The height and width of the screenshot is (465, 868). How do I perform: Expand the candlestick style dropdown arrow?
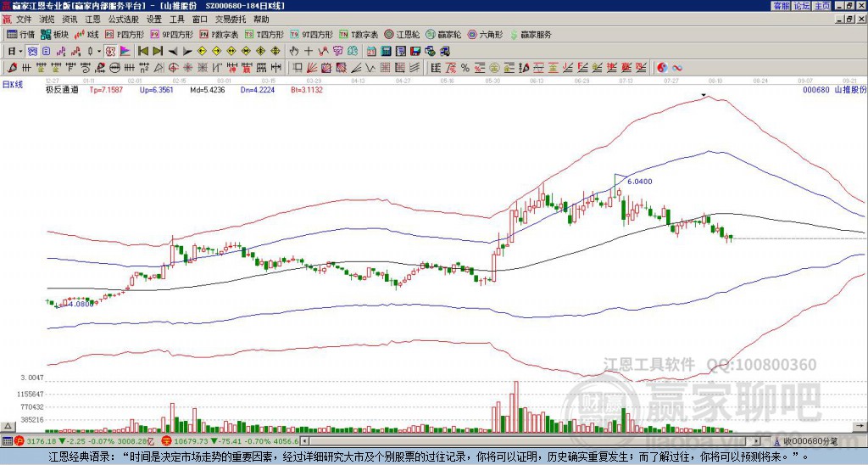click(99, 52)
